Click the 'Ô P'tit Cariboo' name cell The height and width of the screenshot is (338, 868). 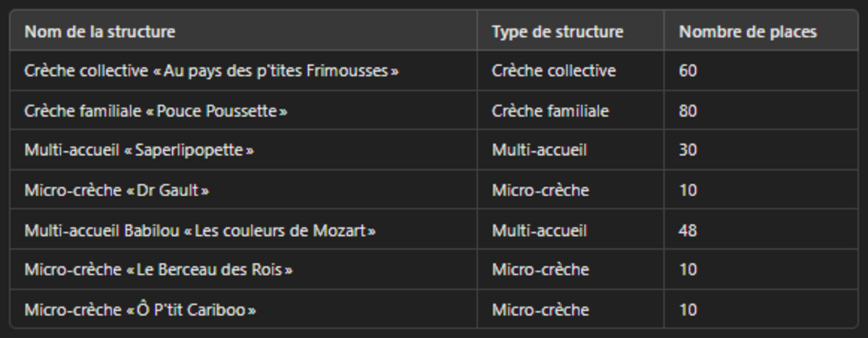pos(140,310)
